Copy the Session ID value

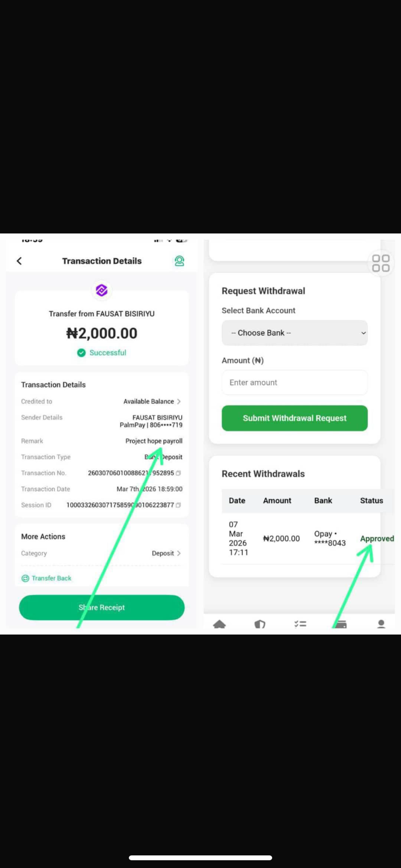pos(178,505)
